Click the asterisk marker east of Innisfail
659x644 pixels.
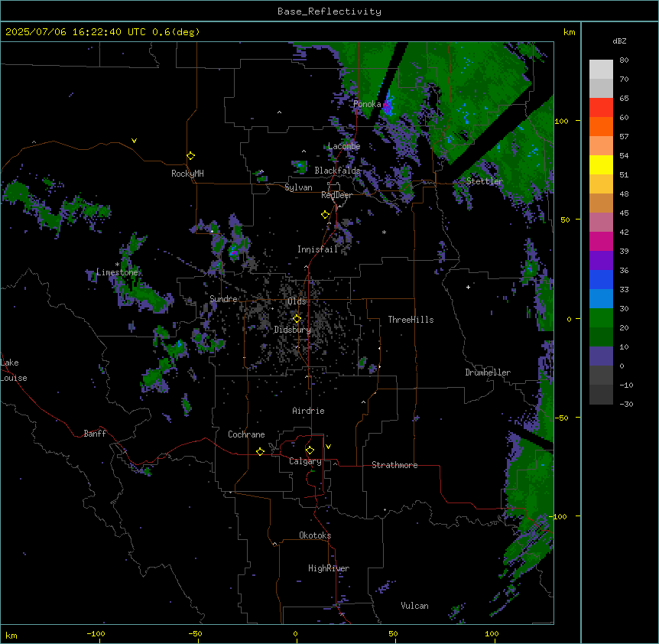coord(384,232)
